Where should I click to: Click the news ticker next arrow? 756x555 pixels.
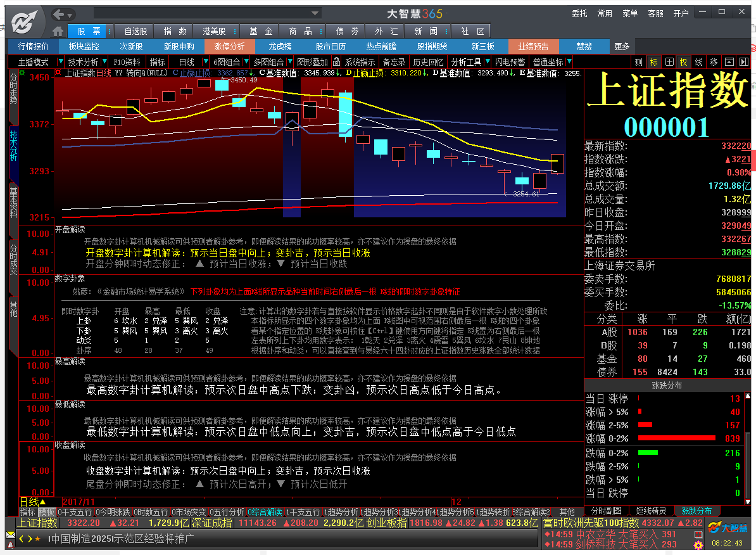(x=30, y=539)
